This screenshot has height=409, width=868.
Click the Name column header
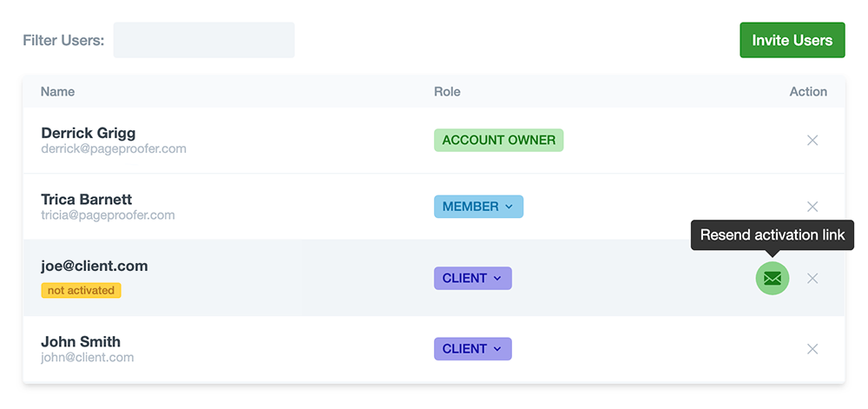coord(58,91)
